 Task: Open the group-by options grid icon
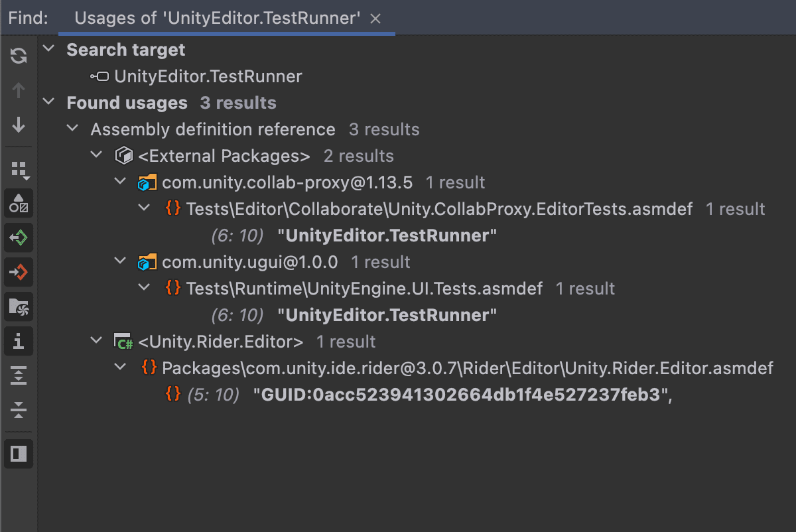pyautogui.click(x=19, y=170)
